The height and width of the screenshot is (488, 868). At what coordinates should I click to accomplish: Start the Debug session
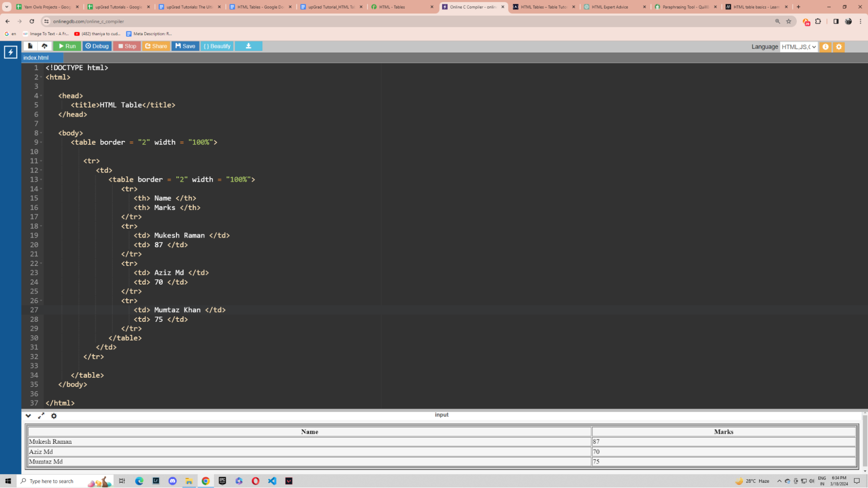pyautogui.click(x=97, y=46)
